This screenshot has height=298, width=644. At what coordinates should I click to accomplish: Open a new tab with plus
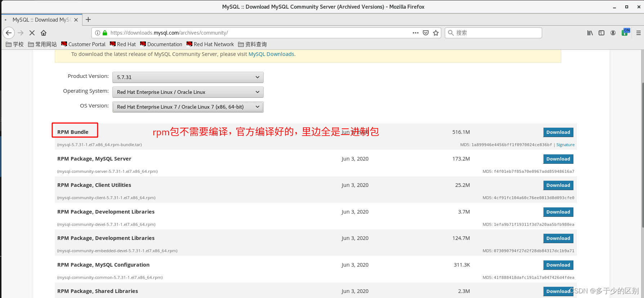click(x=88, y=19)
